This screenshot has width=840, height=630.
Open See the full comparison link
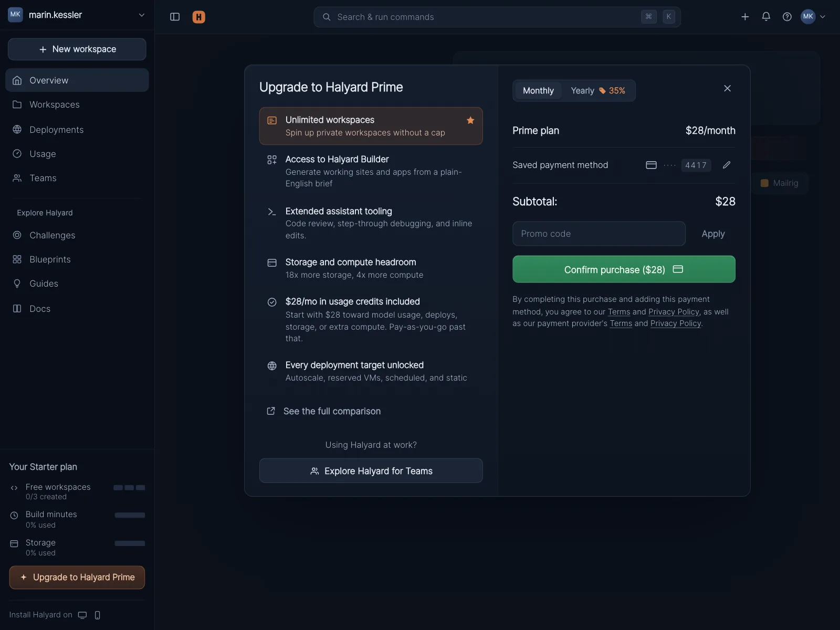[x=324, y=411]
